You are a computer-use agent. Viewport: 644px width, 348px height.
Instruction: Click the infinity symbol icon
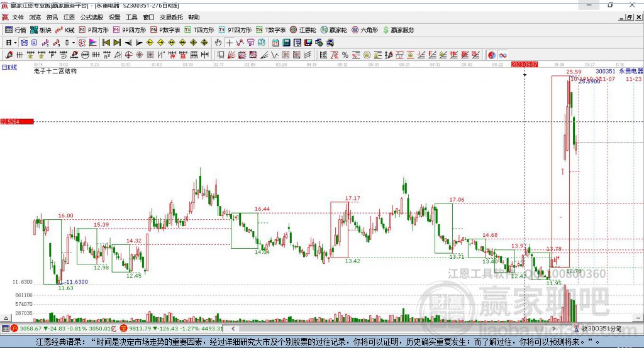[x=502, y=55]
